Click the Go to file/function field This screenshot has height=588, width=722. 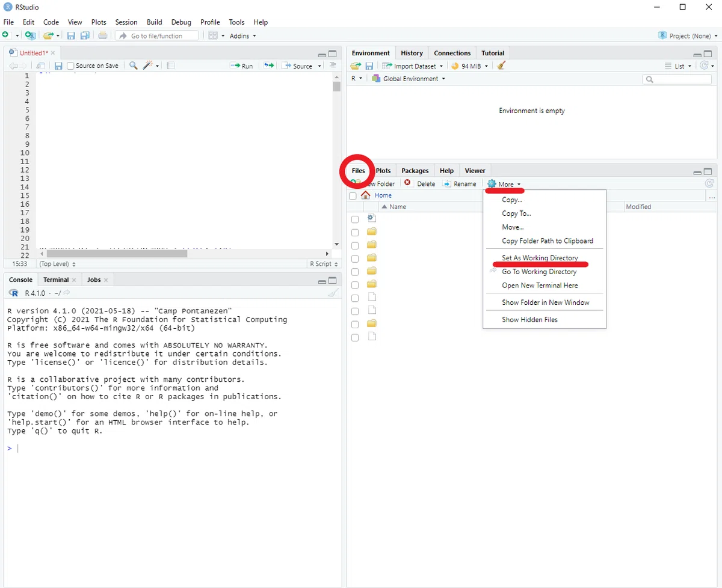point(157,36)
